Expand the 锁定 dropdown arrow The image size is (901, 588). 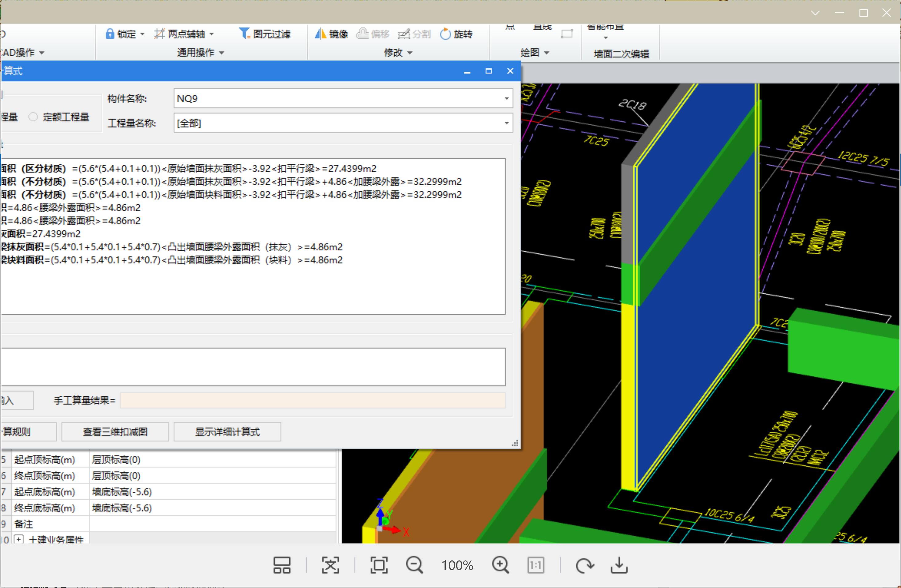(x=142, y=34)
